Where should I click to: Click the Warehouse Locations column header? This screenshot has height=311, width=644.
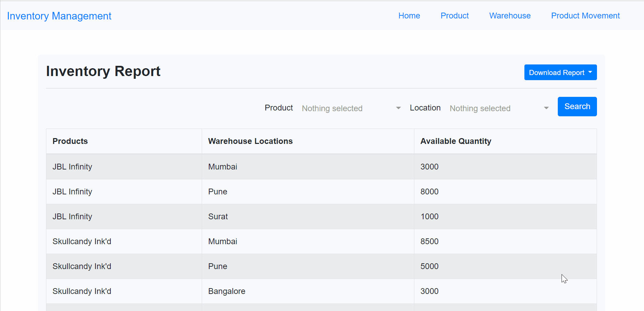click(x=250, y=141)
